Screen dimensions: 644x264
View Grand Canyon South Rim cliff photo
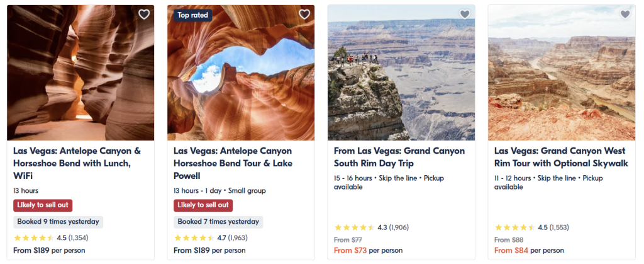(401, 72)
